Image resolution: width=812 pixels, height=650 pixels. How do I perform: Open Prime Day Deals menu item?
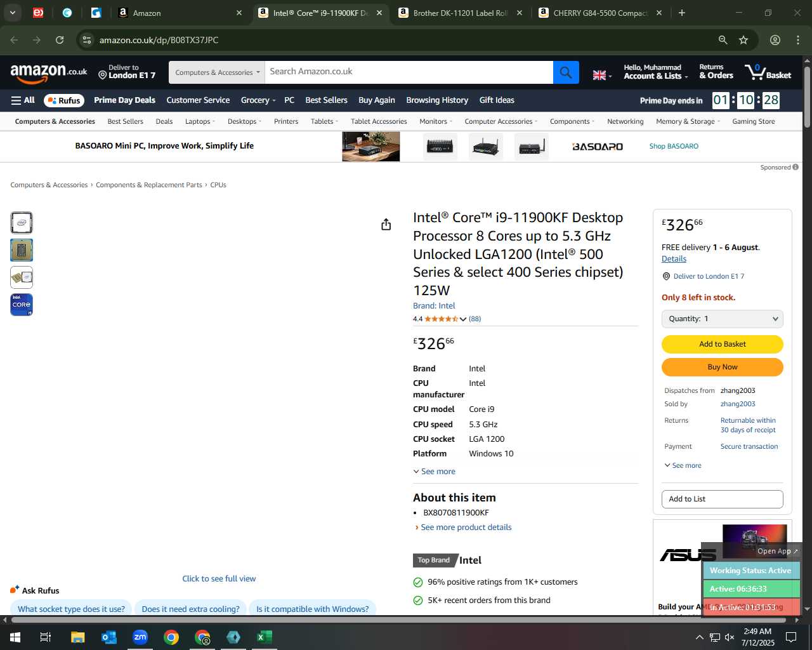tap(124, 100)
